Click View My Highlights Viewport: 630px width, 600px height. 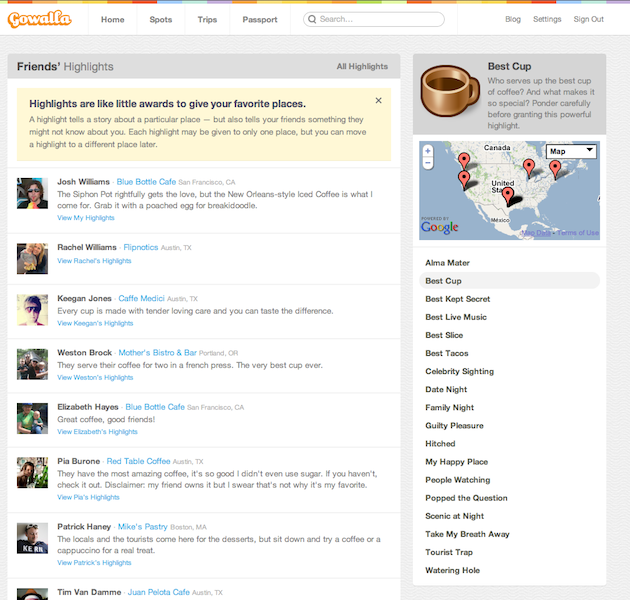coord(86,218)
